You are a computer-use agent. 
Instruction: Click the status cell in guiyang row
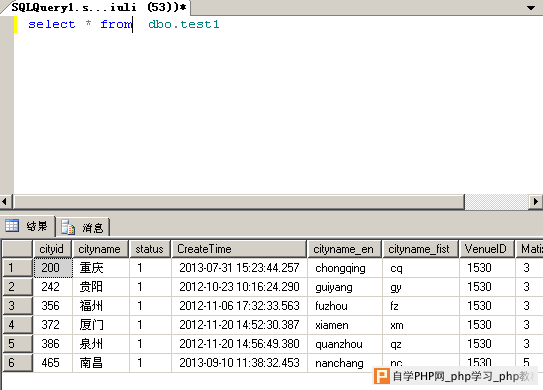[x=150, y=287]
